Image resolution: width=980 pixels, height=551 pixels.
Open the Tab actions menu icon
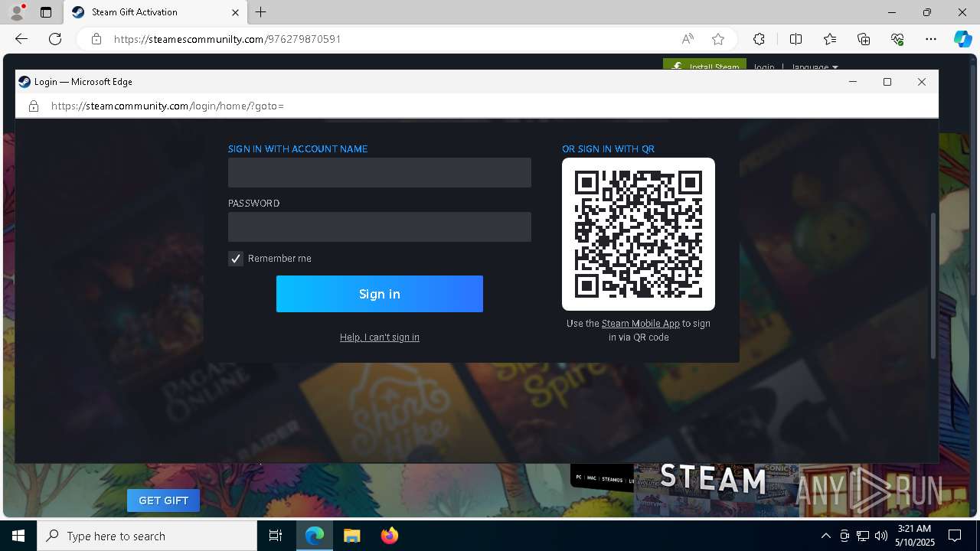tap(46, 12)
